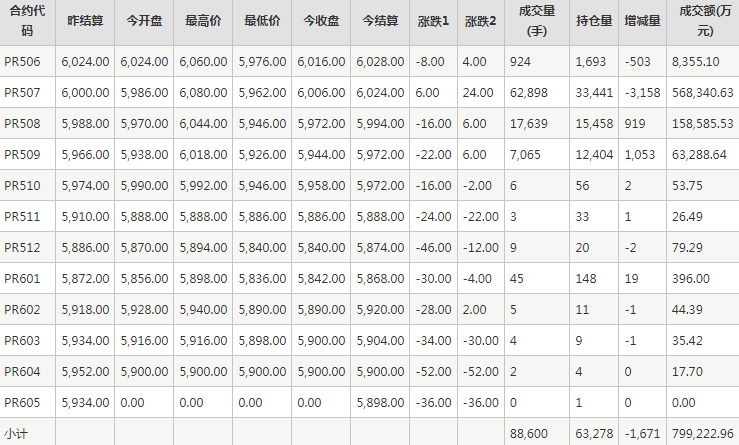Select the 涨跌1 column header

pos(433,21)
